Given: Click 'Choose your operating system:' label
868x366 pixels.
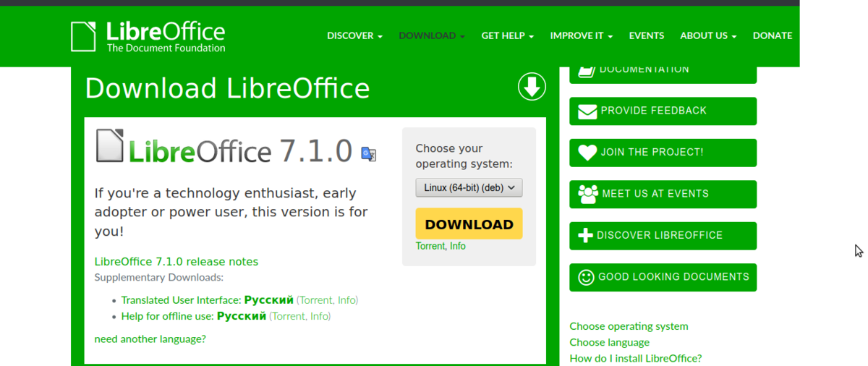Looking at the screenshot, I should pyautogui.click(x=463, y=156).
